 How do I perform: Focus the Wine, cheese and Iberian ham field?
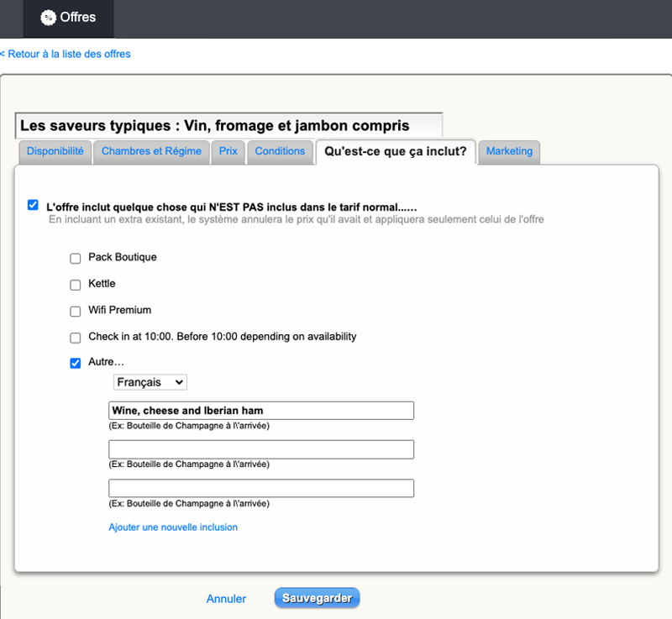coord(261,411)
